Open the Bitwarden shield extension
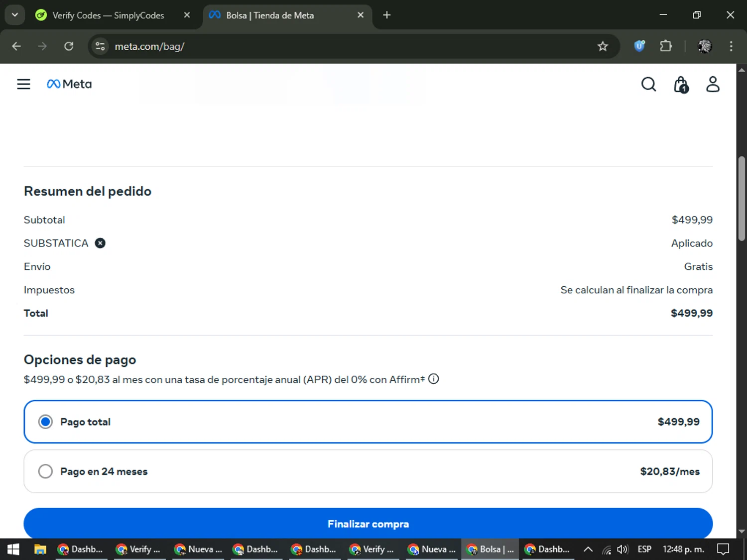The image size is (747, 560). coord(639,46)
